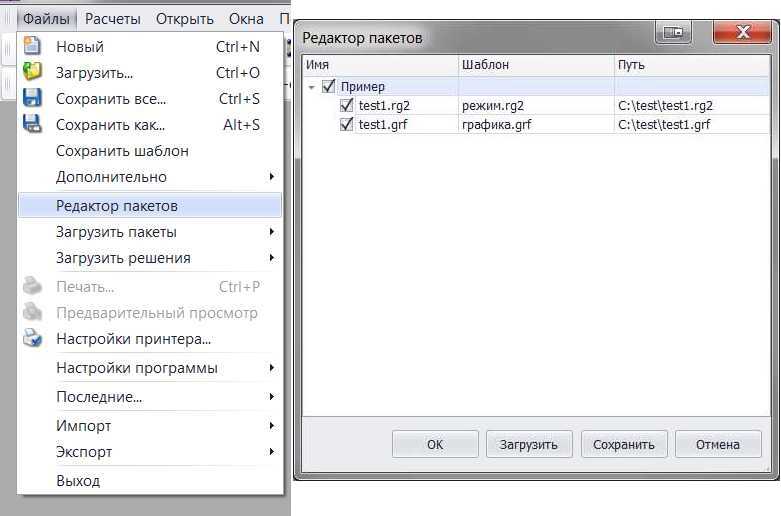The height and width of the screenshot is (516, 781).
Task: Toggle the test1.grf checkbox
Action: 346,124
